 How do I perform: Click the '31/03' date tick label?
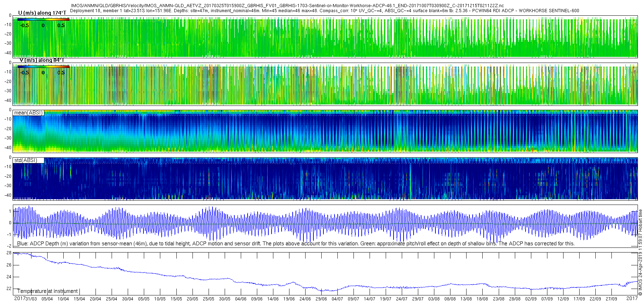31,299
